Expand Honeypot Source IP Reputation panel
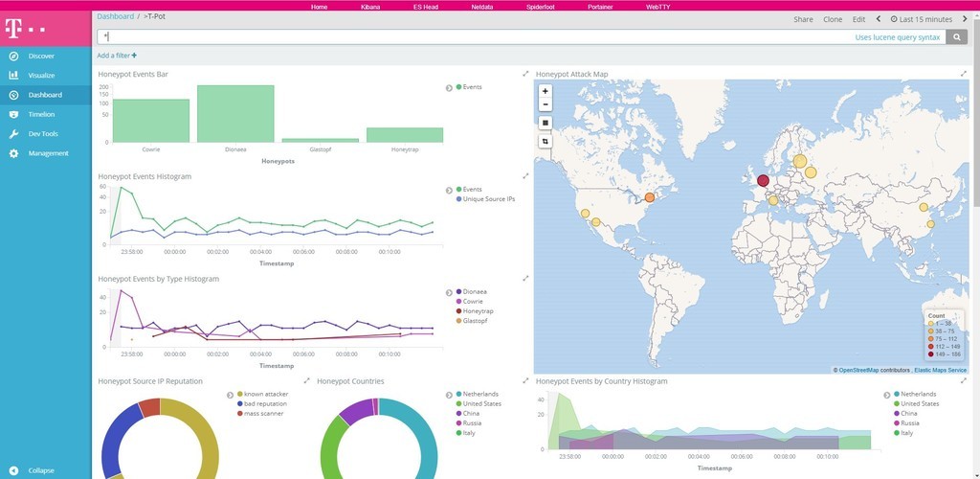980x479 pixels. tap(307, 380)
